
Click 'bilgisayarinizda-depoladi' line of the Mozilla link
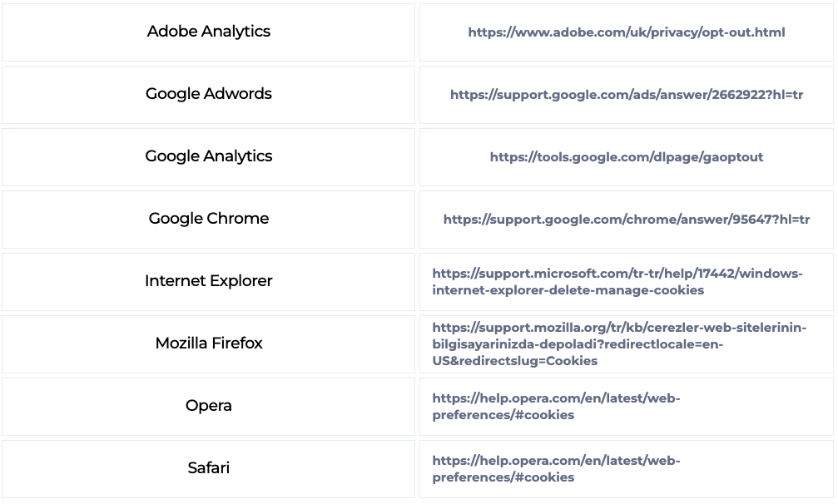click(x=578, y=344)
